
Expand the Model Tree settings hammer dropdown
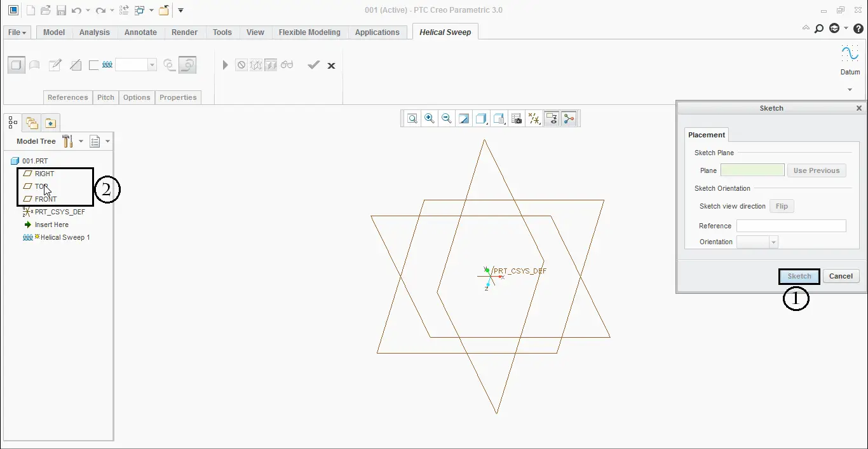point(81,141)
